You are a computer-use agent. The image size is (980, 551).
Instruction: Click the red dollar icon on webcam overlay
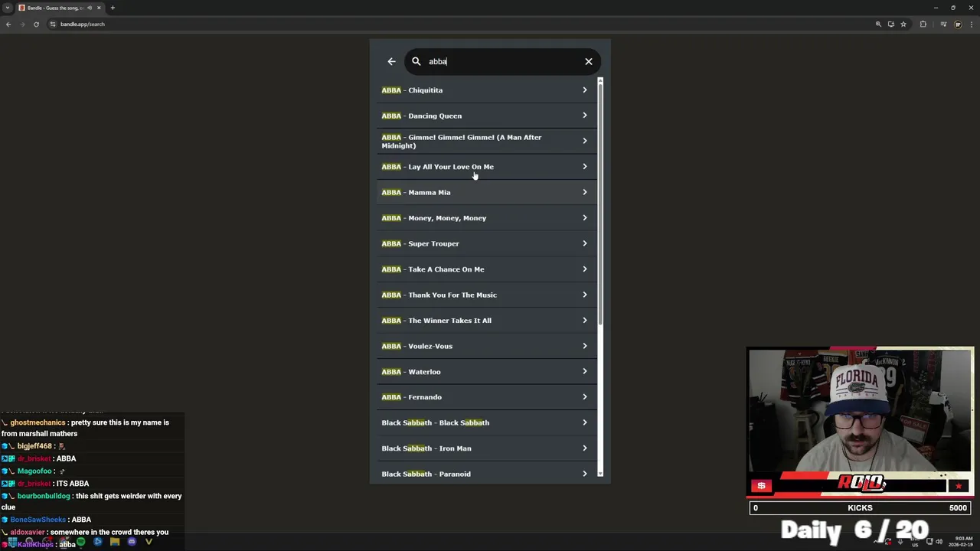tap(761, 485)
